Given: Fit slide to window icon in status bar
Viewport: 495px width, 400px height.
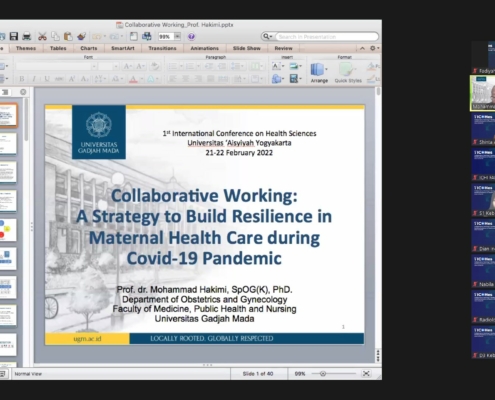Looking at the screenshot, I should click(366, 374).
